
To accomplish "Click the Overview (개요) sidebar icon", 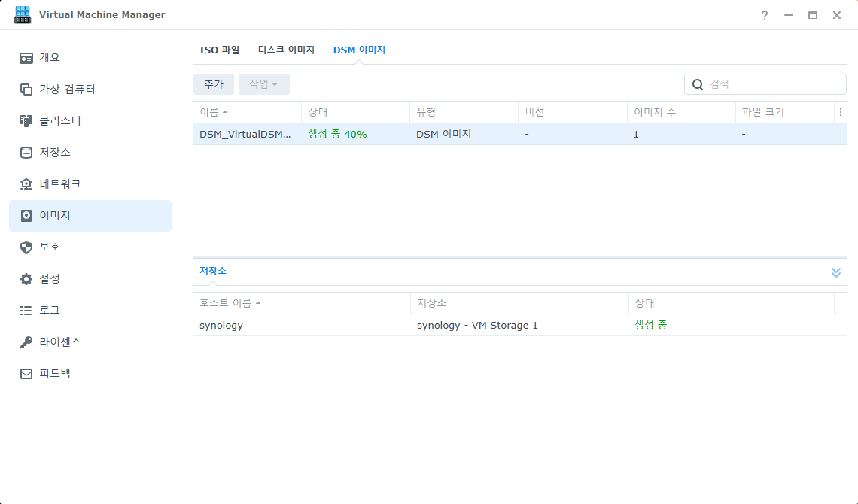I will (x=26, y=58).
